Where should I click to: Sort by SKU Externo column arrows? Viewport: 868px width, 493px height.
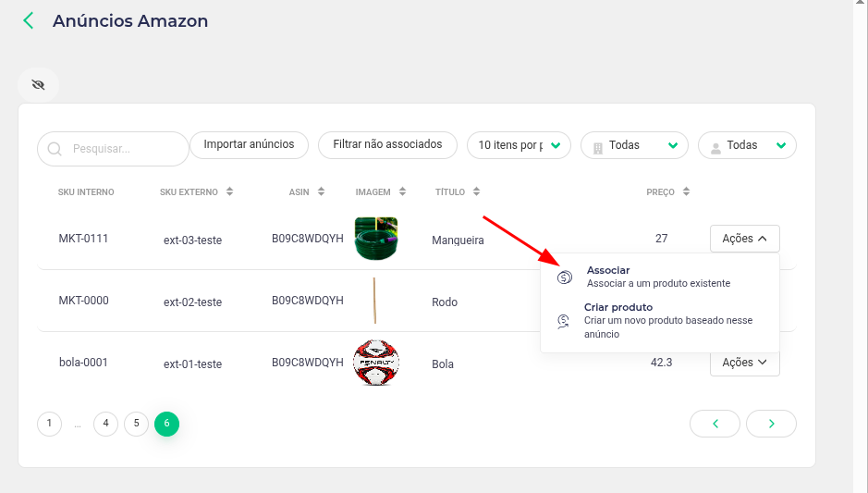230,191
